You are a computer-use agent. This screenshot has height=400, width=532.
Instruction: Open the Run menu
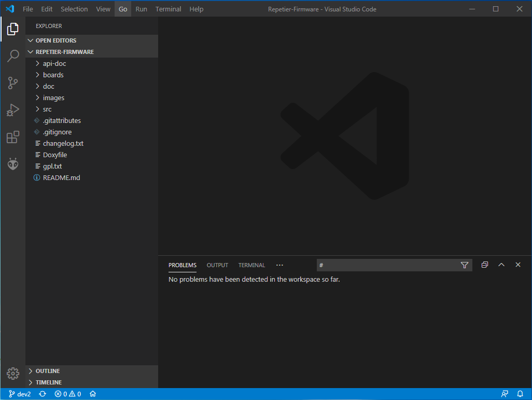click(x=141, y=9)
